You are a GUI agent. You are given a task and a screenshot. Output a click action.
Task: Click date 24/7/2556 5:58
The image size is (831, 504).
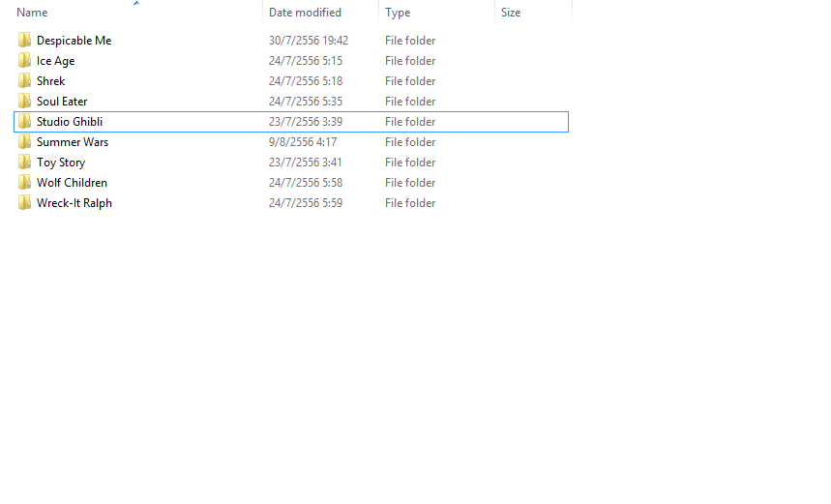306,182
